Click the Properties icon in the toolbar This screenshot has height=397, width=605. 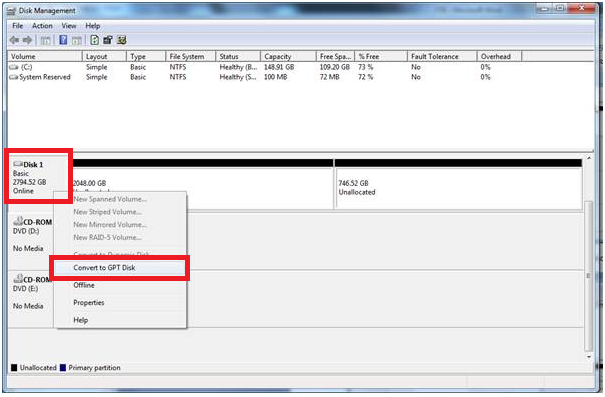point(108,40)
